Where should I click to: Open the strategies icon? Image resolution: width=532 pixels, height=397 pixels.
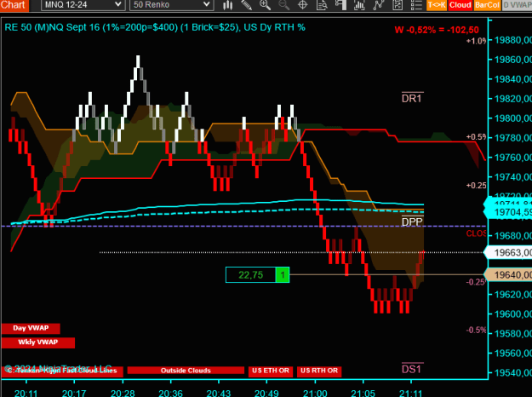point(398,5)
